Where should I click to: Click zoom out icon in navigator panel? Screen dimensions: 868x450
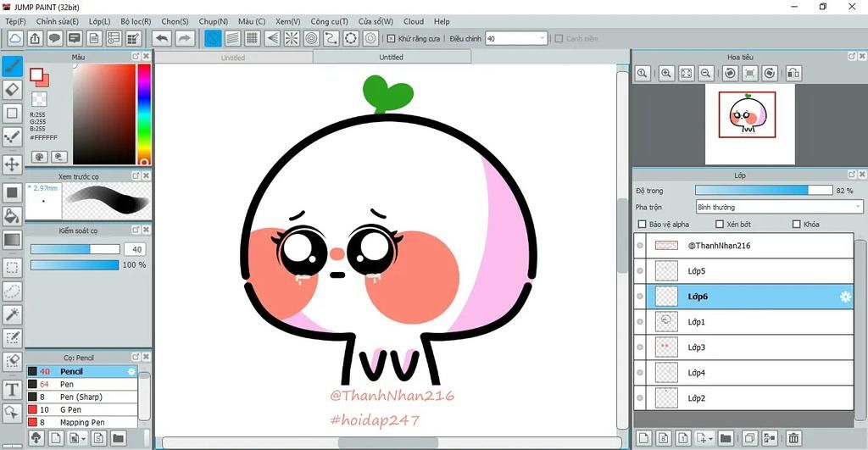coord(706,73)
